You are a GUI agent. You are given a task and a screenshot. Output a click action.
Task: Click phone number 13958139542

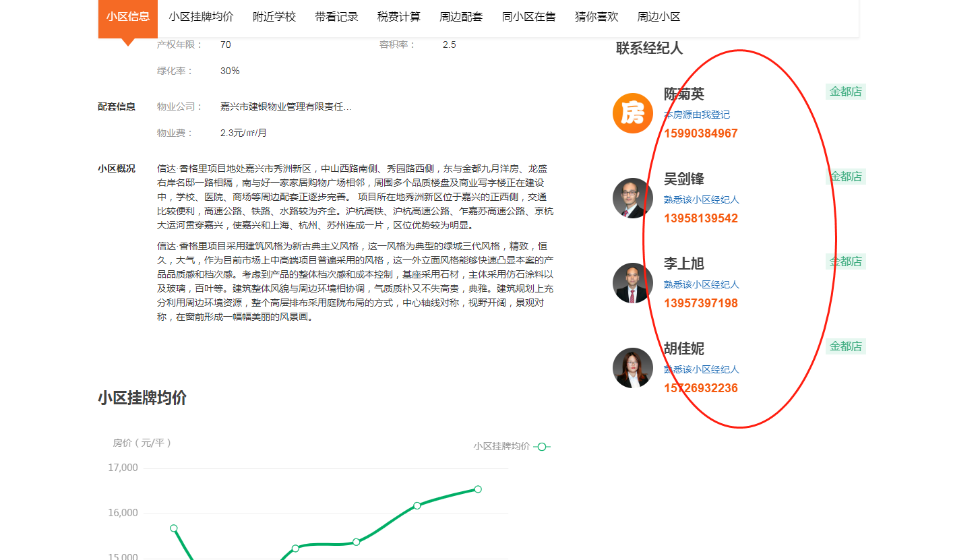coord(700,218)
